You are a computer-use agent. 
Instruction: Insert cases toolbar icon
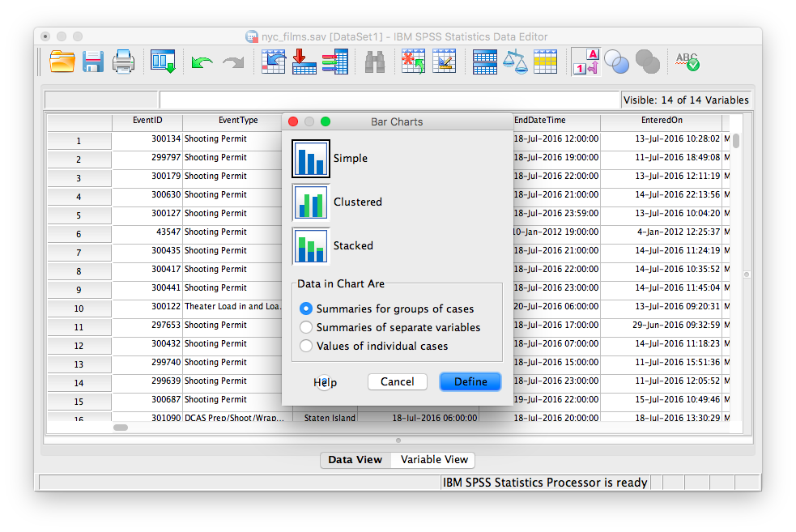point(413,62)
